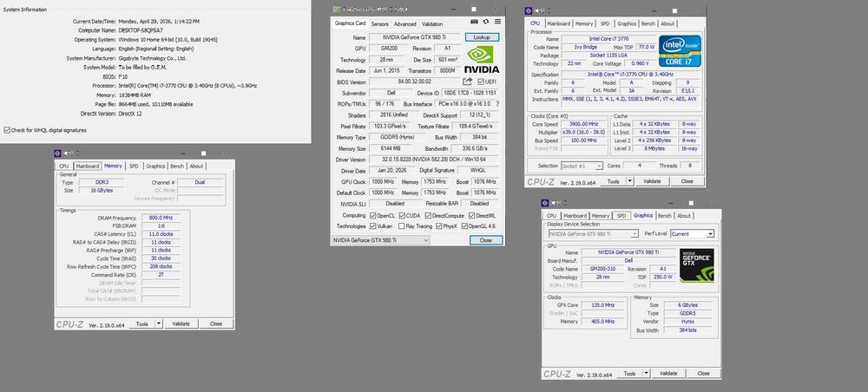Open Tools dropdown arrow in Graphics window
Viewport: 868px width, 392px height.
point(646,373)
